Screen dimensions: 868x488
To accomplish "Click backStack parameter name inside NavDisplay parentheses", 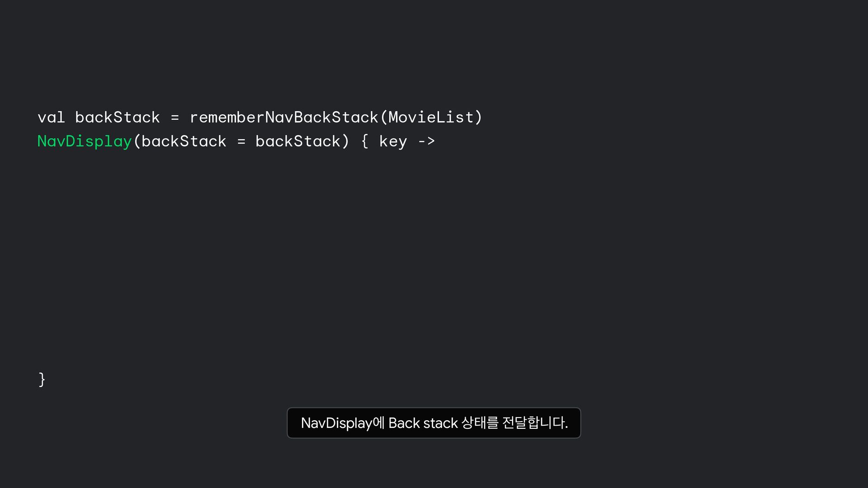I will [x=184, y=141].
